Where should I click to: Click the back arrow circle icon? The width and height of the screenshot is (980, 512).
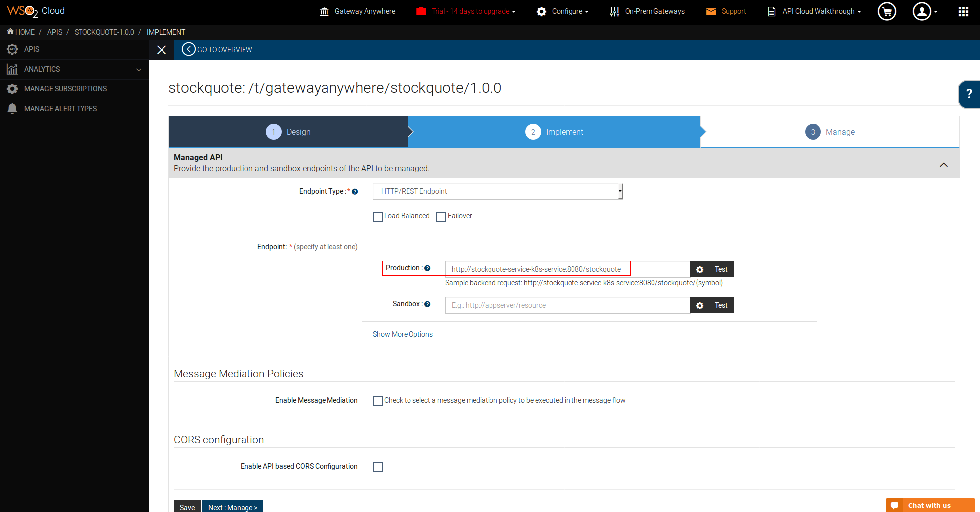coord(189,49)
